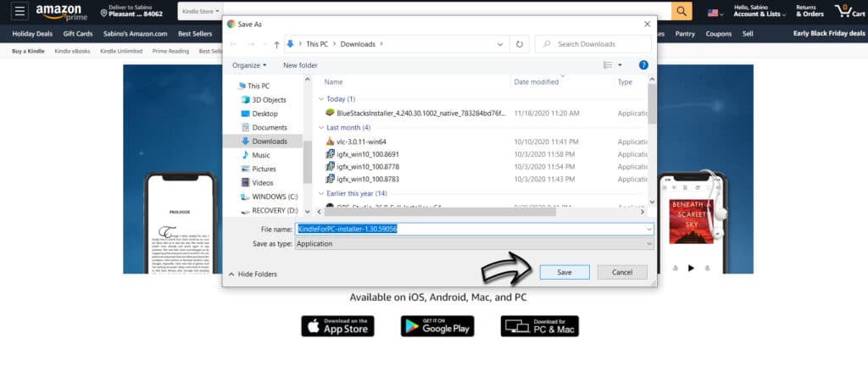Open Returns & Orders
The image size is (868, 372).
810,11
